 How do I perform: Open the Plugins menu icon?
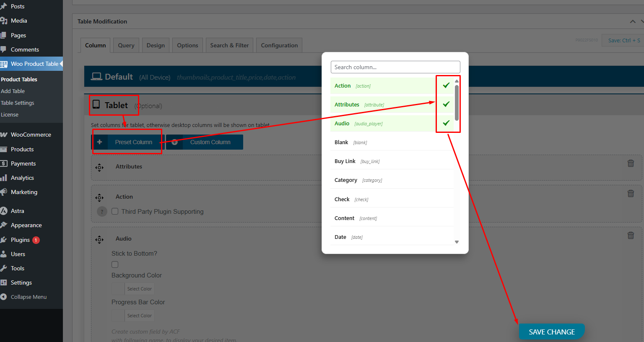click(4, 240)
